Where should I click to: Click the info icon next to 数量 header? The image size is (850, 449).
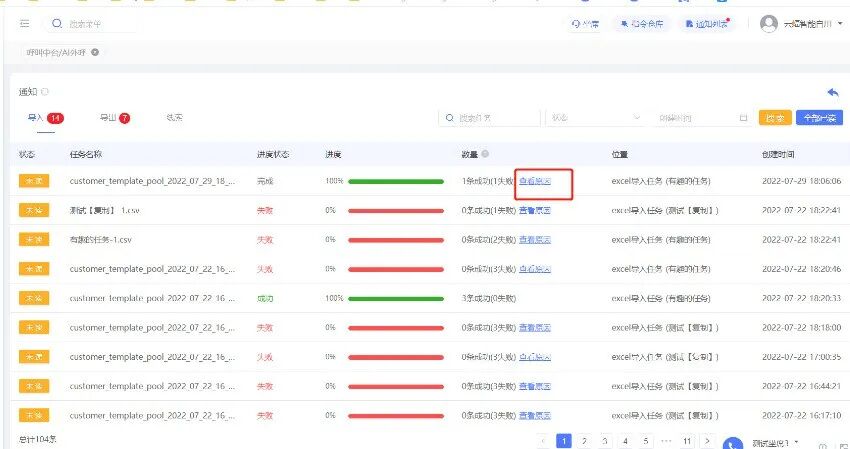[x=485, y=154]
